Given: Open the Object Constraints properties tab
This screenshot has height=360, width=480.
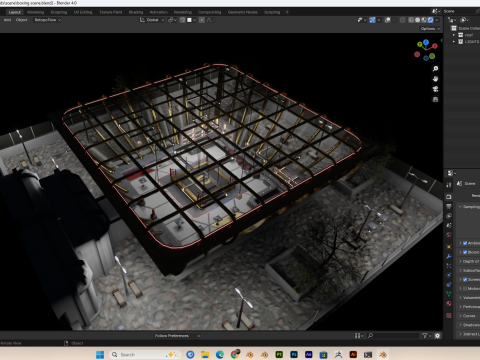Looking at the screenshot, I should [449, 285].
